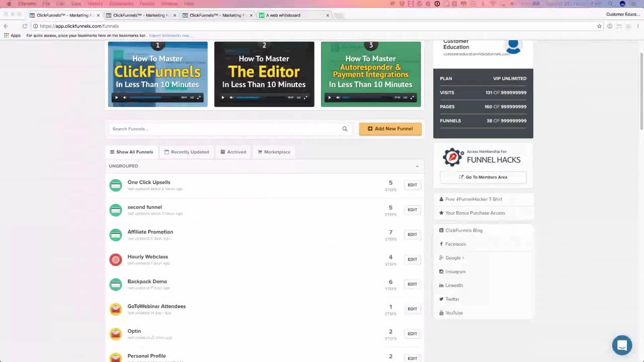Seek in Autoresponder video progress bar
644x362 pixels.
click(x=367, y=98)
